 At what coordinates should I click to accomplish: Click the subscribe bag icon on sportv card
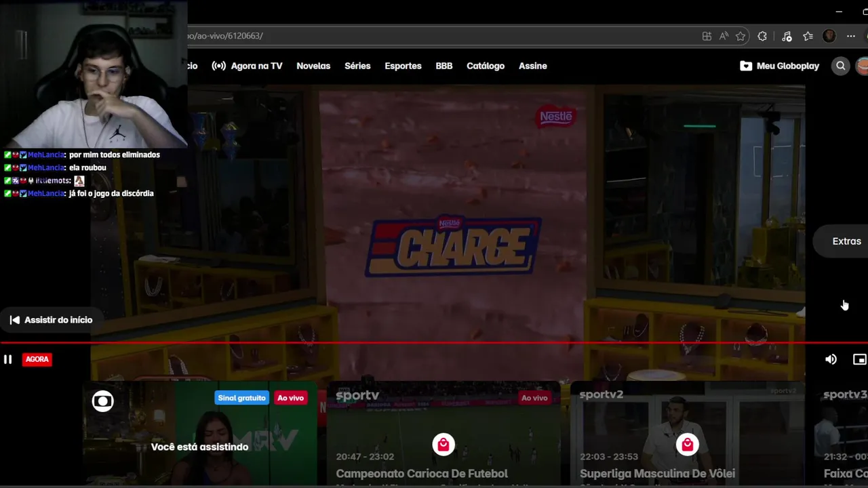(443, 445)
